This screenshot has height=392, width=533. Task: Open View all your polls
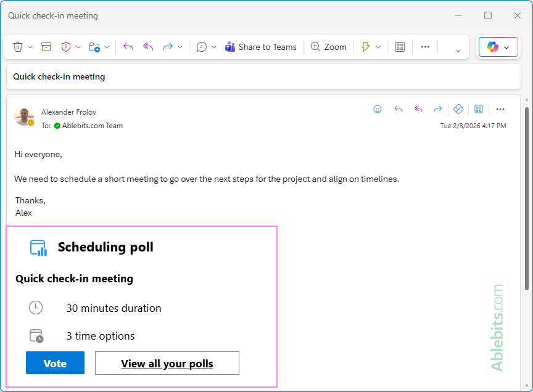[167, 363]
